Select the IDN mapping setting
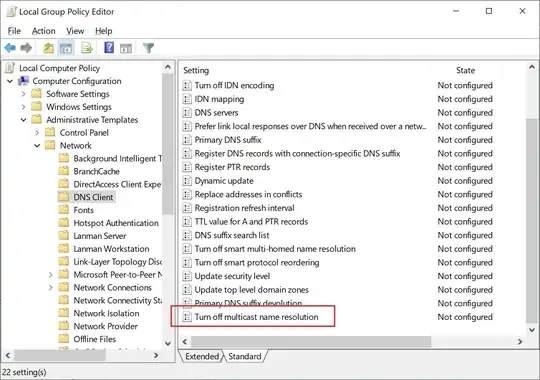Viewport: 540px width, 380px height. [x=219, y=99]
